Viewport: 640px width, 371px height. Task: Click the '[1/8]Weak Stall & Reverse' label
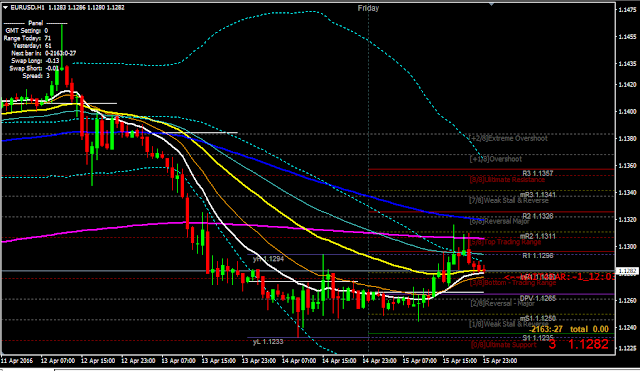(x=509, y=324)
